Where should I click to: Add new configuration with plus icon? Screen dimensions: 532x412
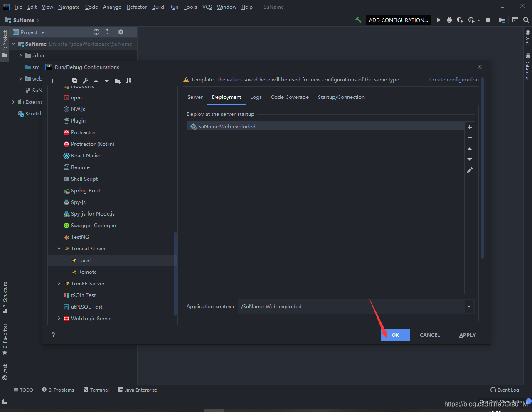point(53,81)
